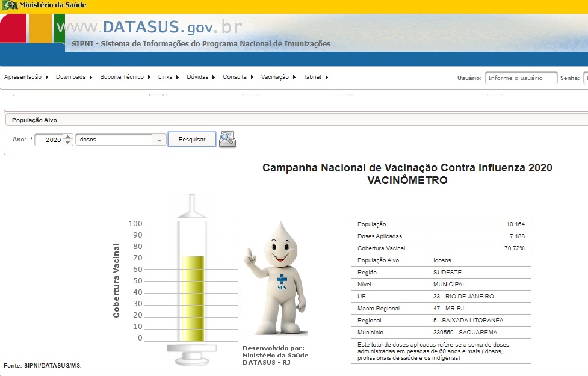This screenshot has width=588, height=376.
Task: Open the Vacinação menu
Action: [278, 77]
